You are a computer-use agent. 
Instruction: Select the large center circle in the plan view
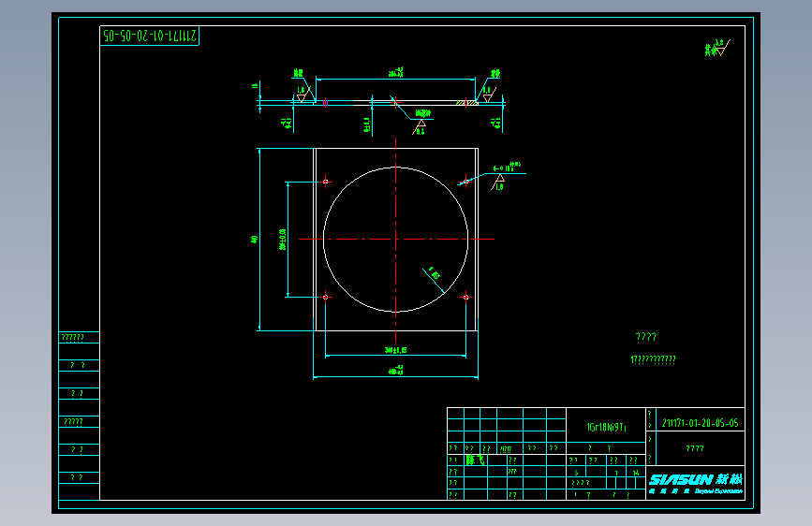(395, 240)
